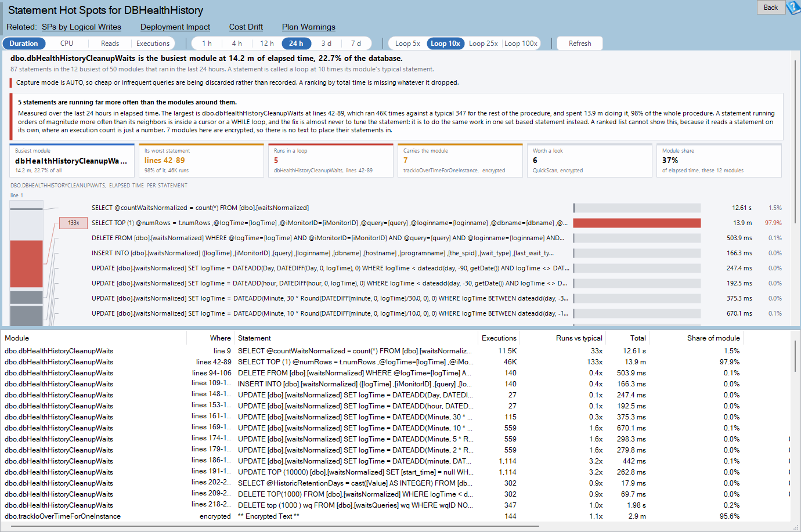Sort by Share of module column

tap(696, 338)
